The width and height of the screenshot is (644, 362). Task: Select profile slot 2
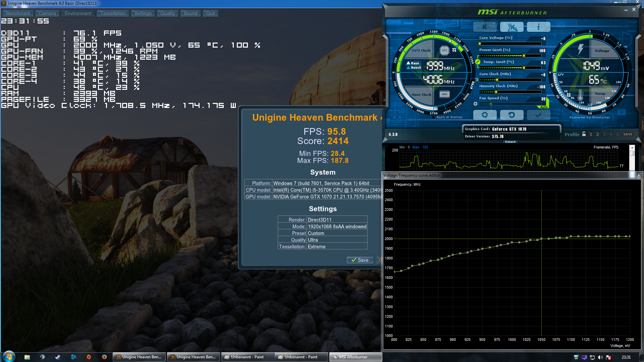pyautogui.click(x=597, y=134)
